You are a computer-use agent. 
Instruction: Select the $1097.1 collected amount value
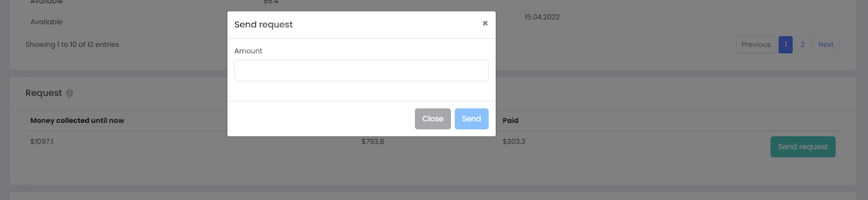click(x=42, y=142)
